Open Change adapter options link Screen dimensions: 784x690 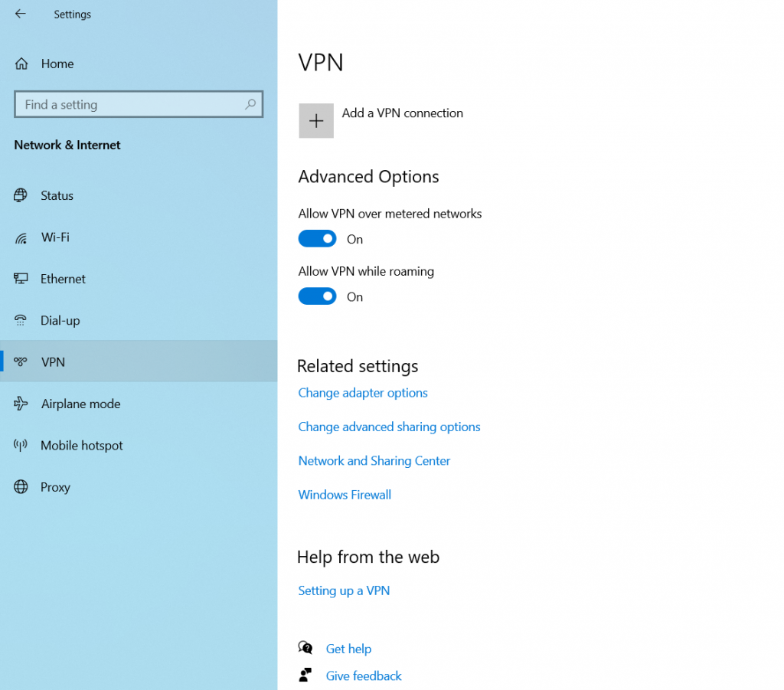coord(363,393)
